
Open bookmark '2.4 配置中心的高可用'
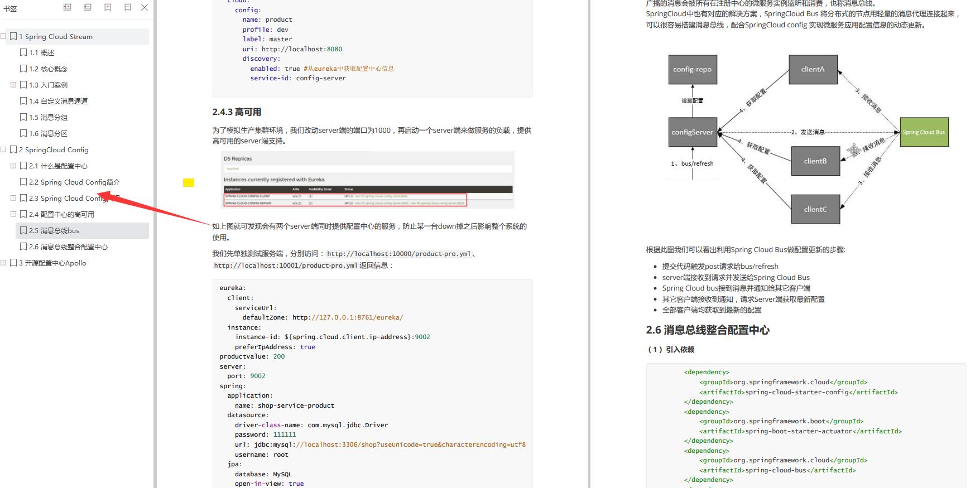[x=62, y=214]
